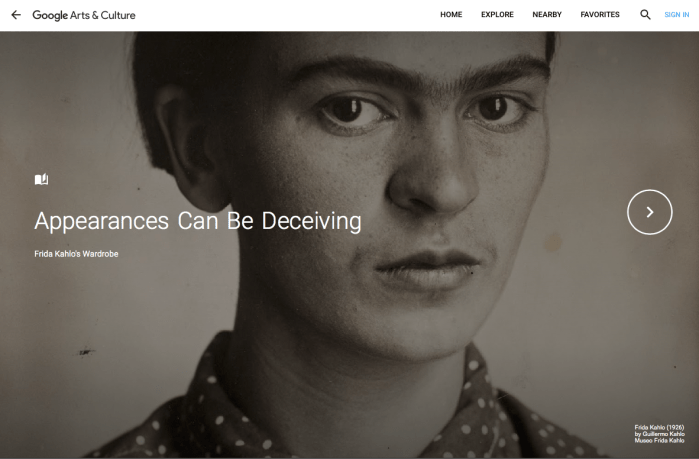The image size is (699, 459).
Task: Click the 'Appearances Can Be Deceiving' title
Action: (x=198, y=221)
